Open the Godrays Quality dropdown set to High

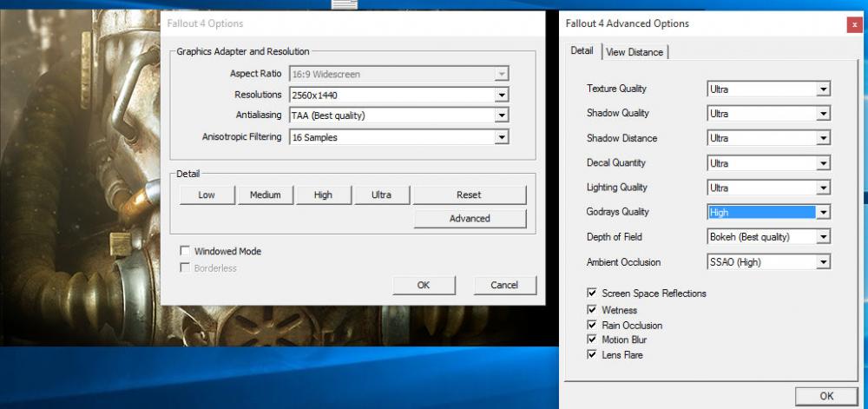pyautogui.click(x=769, y=212)
